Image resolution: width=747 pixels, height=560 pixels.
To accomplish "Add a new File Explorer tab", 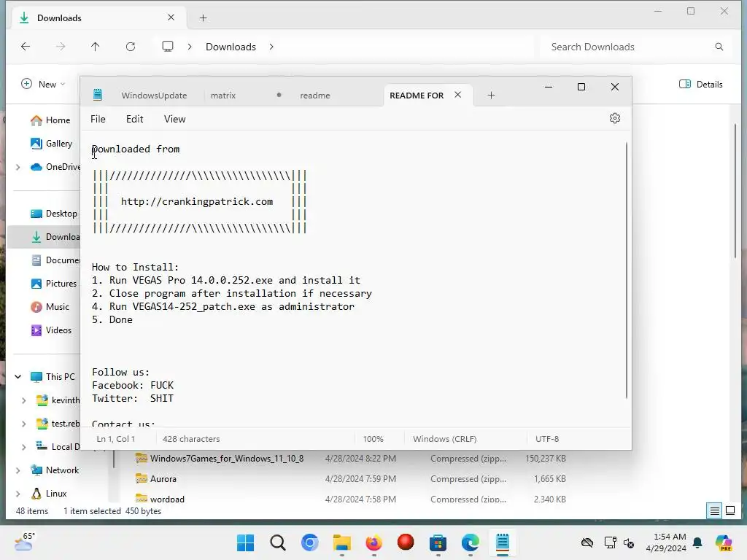I will (203, 18).
